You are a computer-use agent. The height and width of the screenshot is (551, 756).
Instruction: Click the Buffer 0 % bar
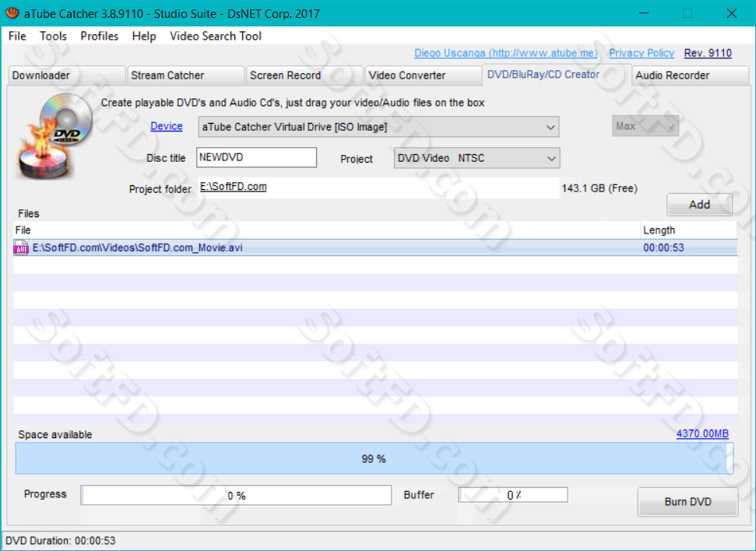[514, 495]
